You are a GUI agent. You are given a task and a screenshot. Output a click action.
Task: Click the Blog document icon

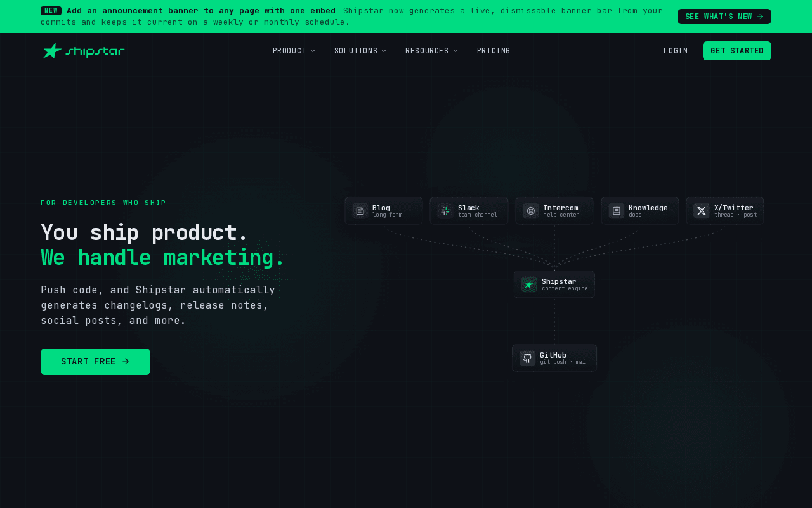pos(360,211)
